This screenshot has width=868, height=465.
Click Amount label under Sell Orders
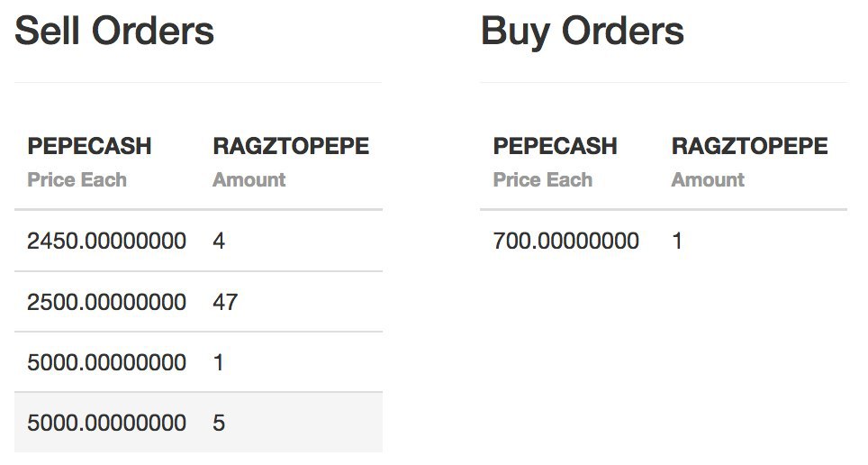[249, 180]
